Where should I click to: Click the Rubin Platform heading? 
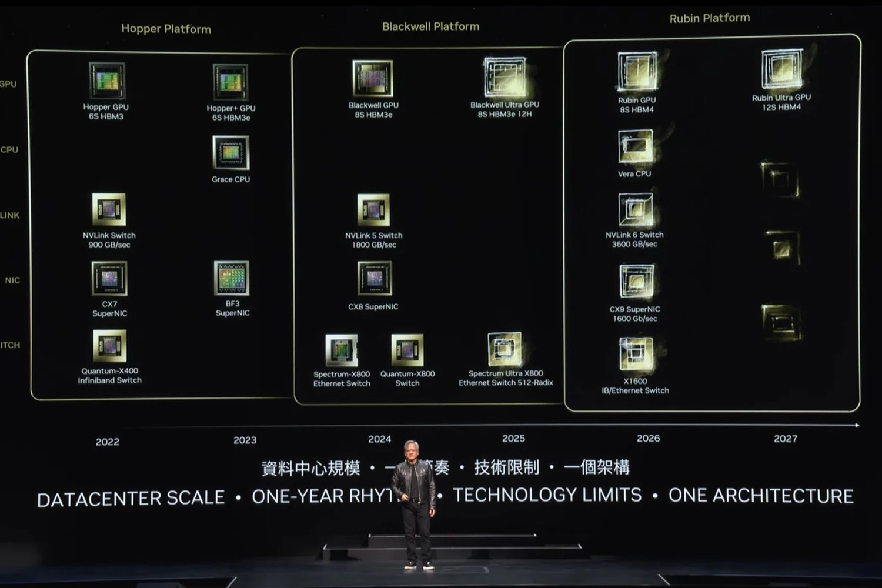pos(710,18)
